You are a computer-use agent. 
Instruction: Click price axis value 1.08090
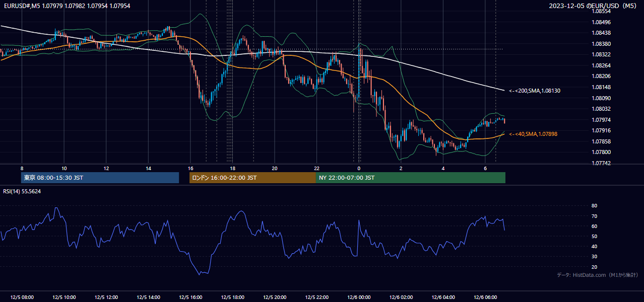tap(601, 98)
